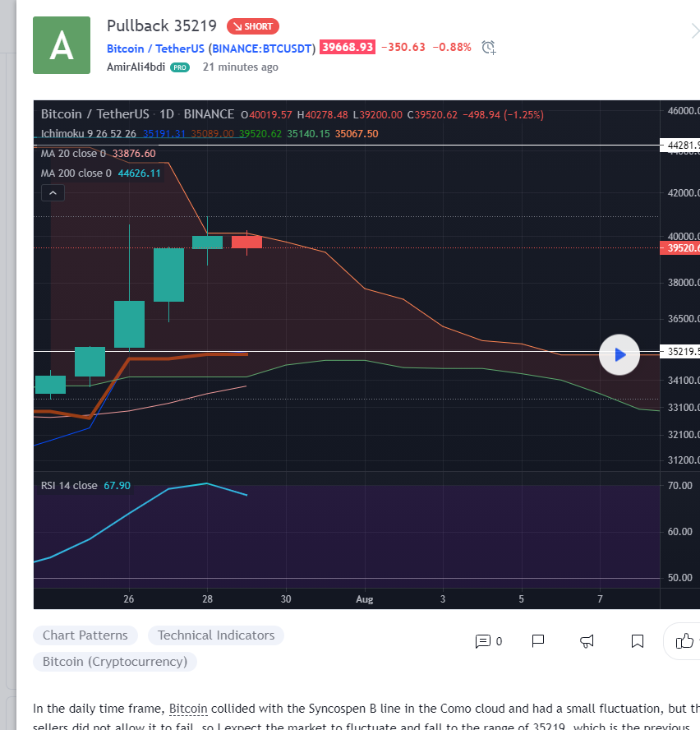
Task: Visit AmirAli4bdi's profile
Action: pos(136,67)
